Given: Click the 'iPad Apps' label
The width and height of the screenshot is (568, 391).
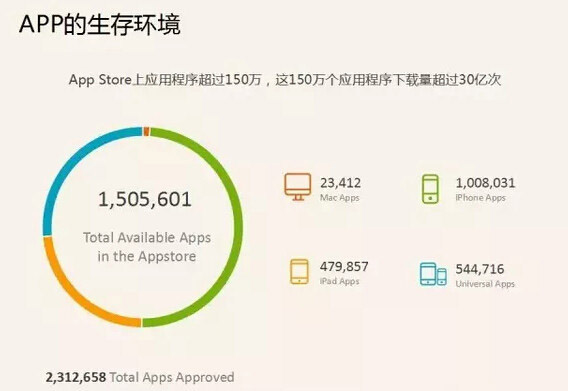Looking at the screenshot, I should [339, 281].
